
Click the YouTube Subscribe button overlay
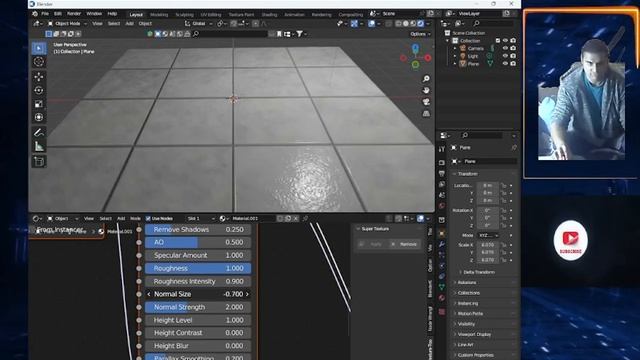[x=571, y=240]
